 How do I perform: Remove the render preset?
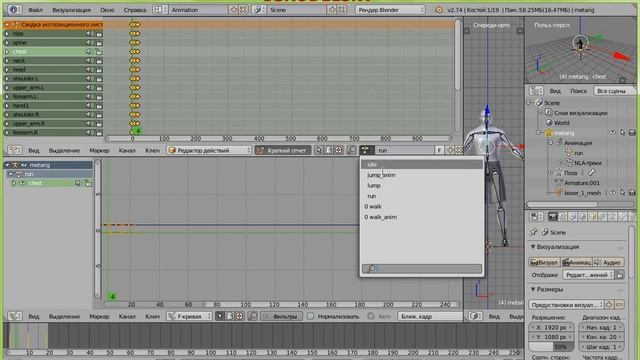[619, 304]
